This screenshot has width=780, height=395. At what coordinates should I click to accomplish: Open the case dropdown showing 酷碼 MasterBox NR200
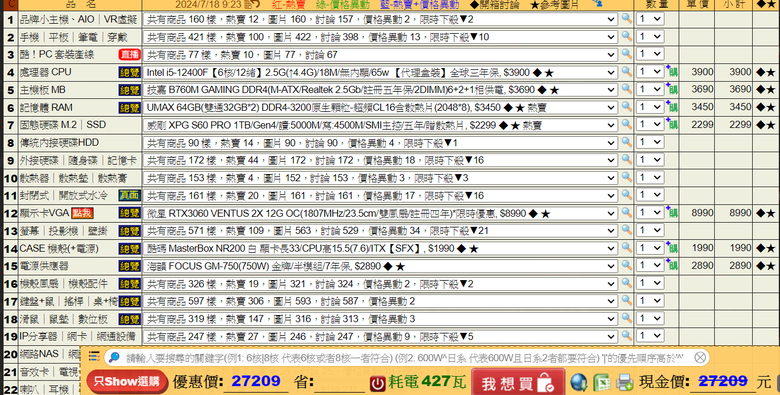click(x=381, y=249)
